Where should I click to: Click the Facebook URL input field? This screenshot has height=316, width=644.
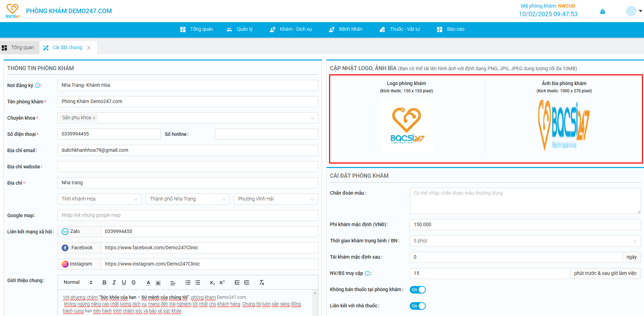tap(209, 248)
